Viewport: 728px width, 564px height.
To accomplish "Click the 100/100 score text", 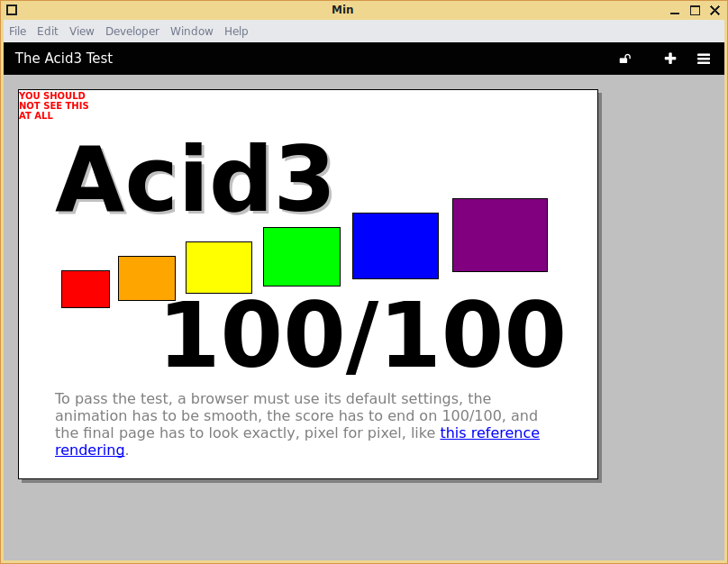I will point(364,333).
